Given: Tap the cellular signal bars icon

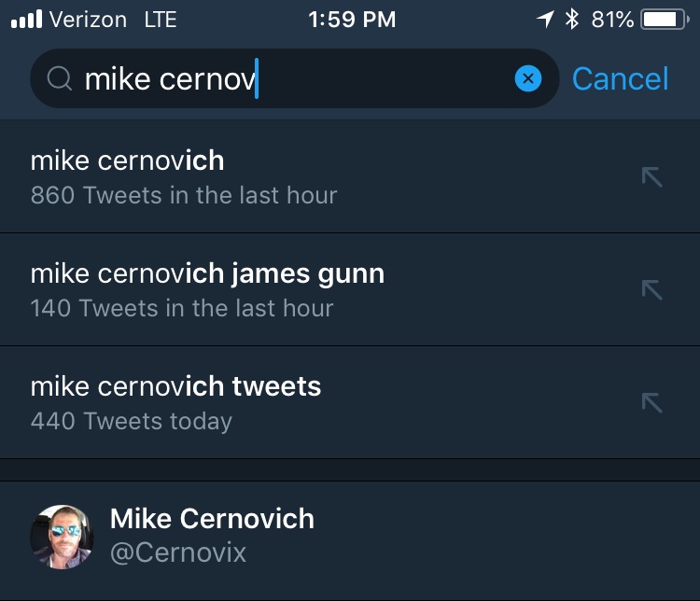Looking at the screenshot, I should click(27, 20).
